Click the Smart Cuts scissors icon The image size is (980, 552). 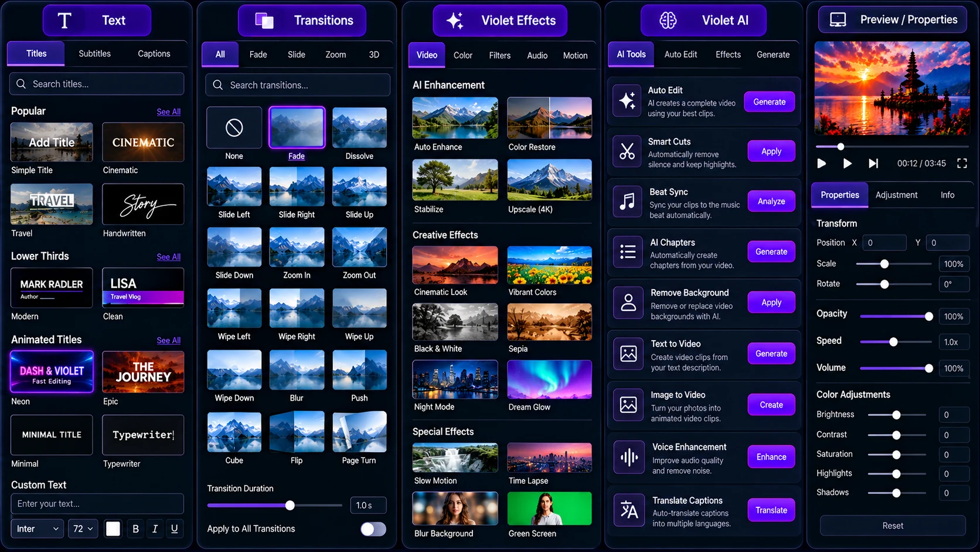tap(627, 151)
